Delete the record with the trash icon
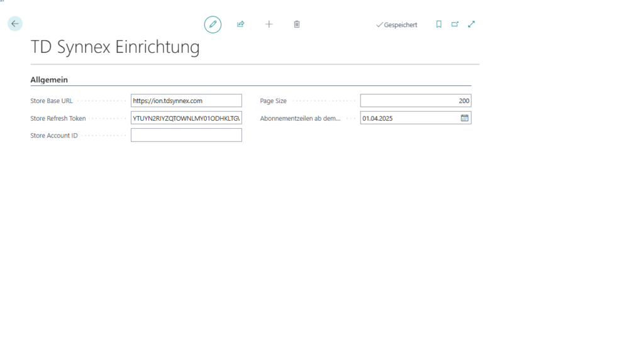Viewport: 644px width, 362px height. pyautogui.click(x=297, y=25)
